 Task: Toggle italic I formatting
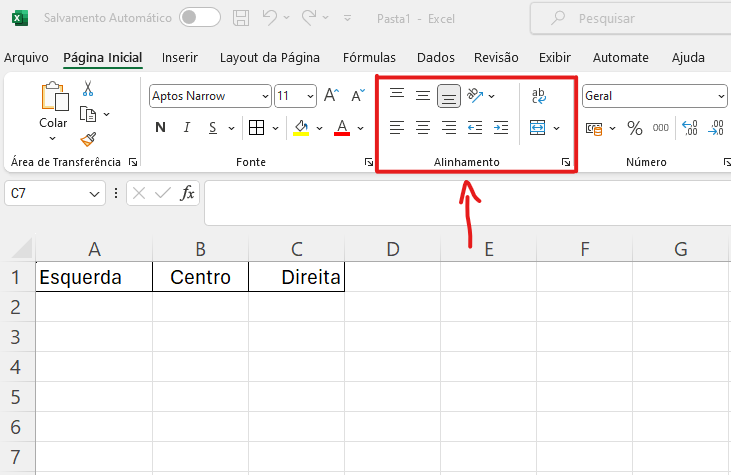click(x=186, y=127)
